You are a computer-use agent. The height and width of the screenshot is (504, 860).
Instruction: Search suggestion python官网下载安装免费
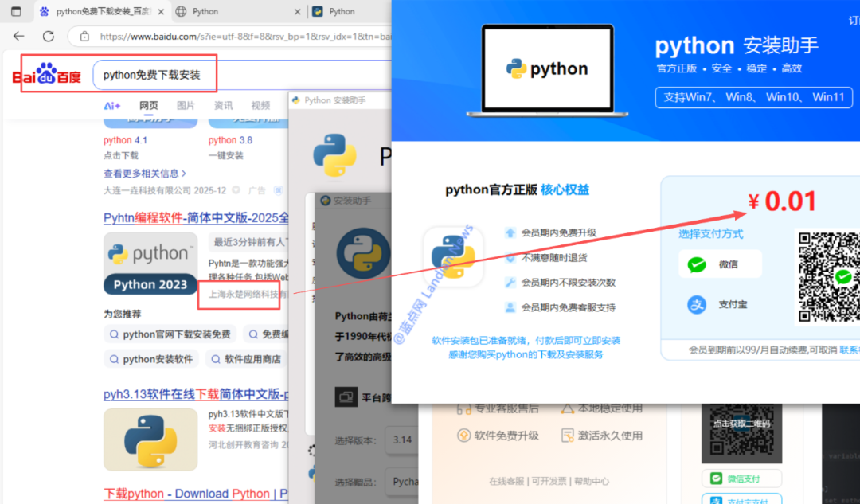click(170, 334)
